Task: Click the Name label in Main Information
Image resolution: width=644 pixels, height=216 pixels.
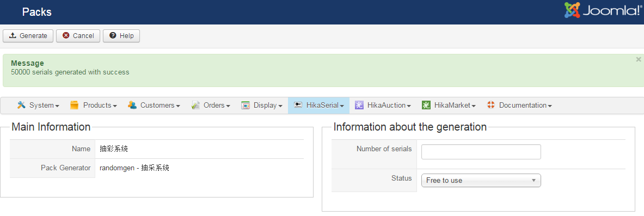Action: 81,149
